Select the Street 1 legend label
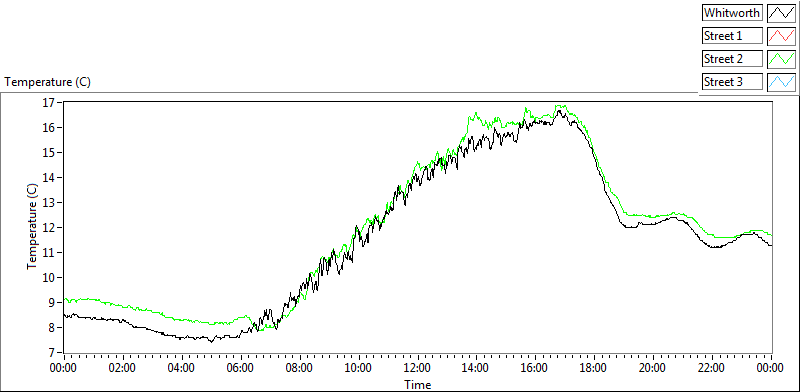800x392 pixels. pyautogui.click(x=733, y=36)
